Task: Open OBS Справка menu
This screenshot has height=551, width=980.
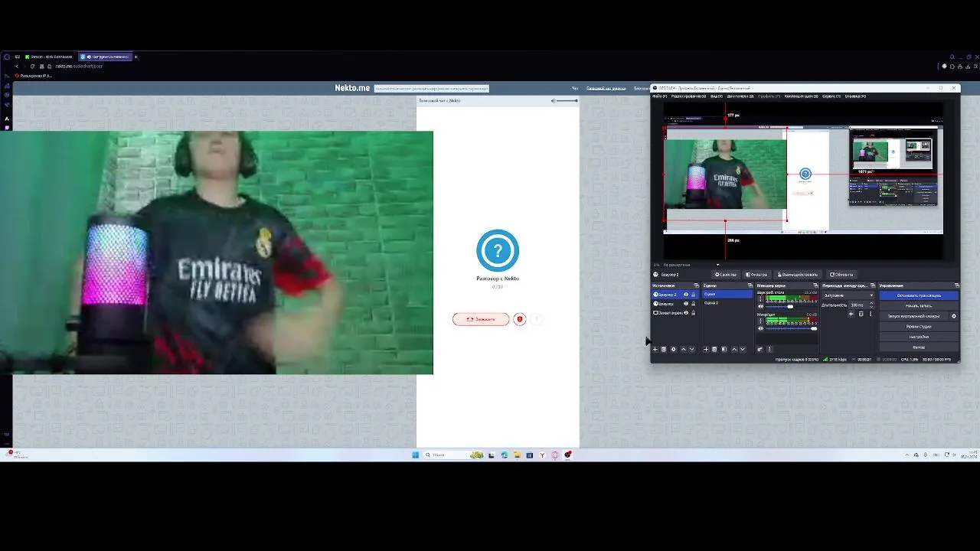Action: [855, 96]
